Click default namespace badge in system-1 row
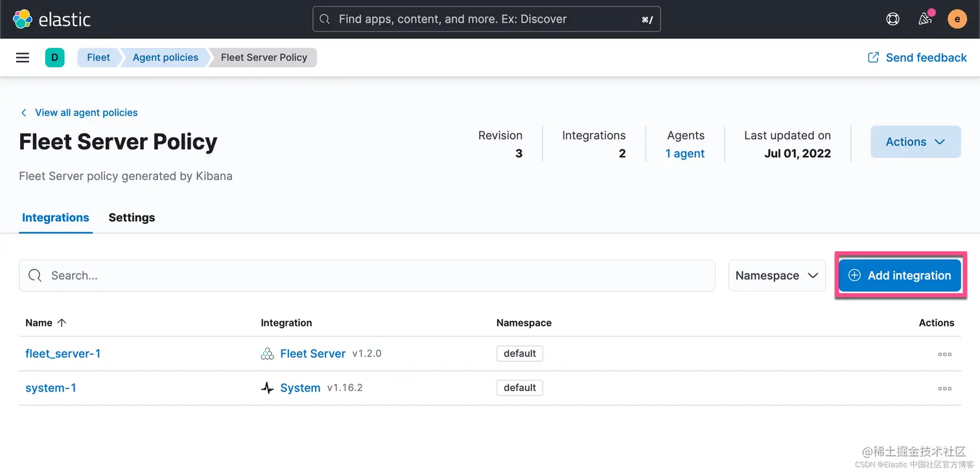980x472 pixels. pos(520,388)
